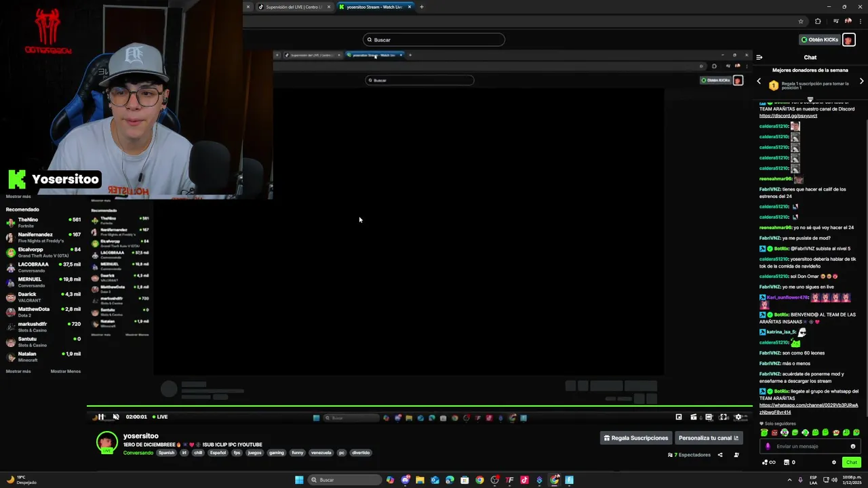868x488 pixels.
Task: Collapse the weekly donors leaderboard handle
Action: 810,99
